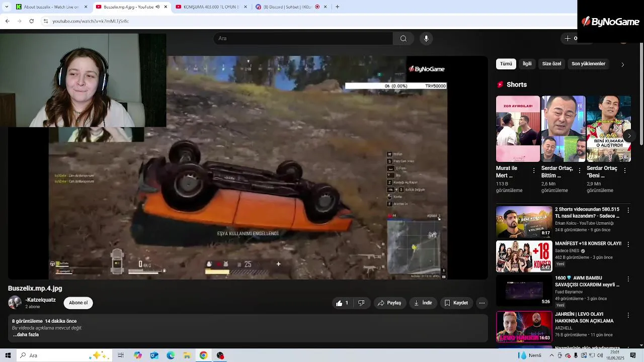Open options for 'AWM BAMBU SAVAŞÇISI' video
644x362 pixels.
point(628,279)
